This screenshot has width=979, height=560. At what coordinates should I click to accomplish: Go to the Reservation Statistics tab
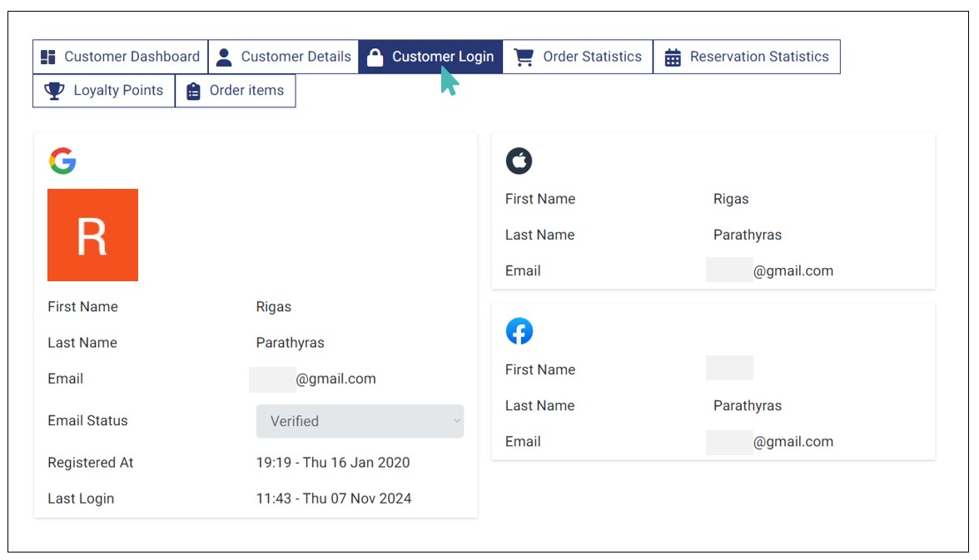coord(747,57)
